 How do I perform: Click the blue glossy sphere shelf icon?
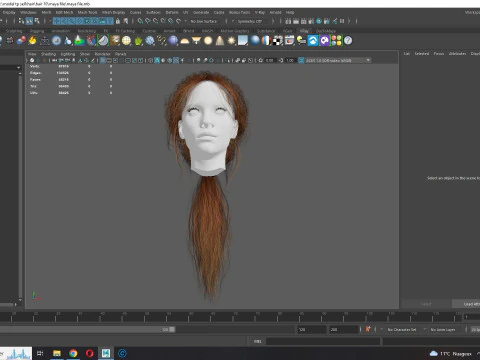tap(255, 41)
